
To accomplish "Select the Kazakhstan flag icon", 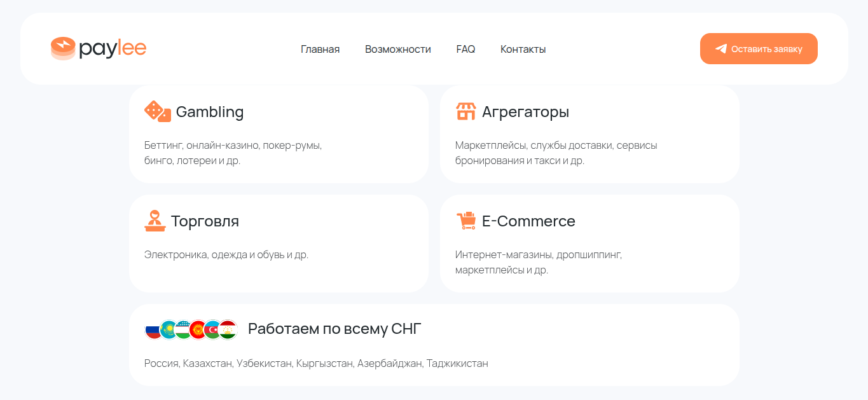I will tap(169, 329).
